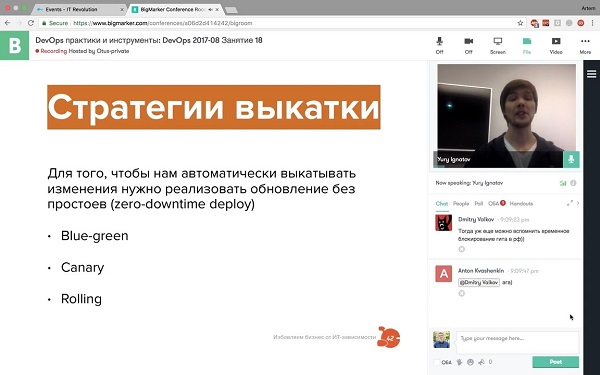Screen dimensions: 600x375
Task: Click the browser Back arrow
Action: pos(7,23)
